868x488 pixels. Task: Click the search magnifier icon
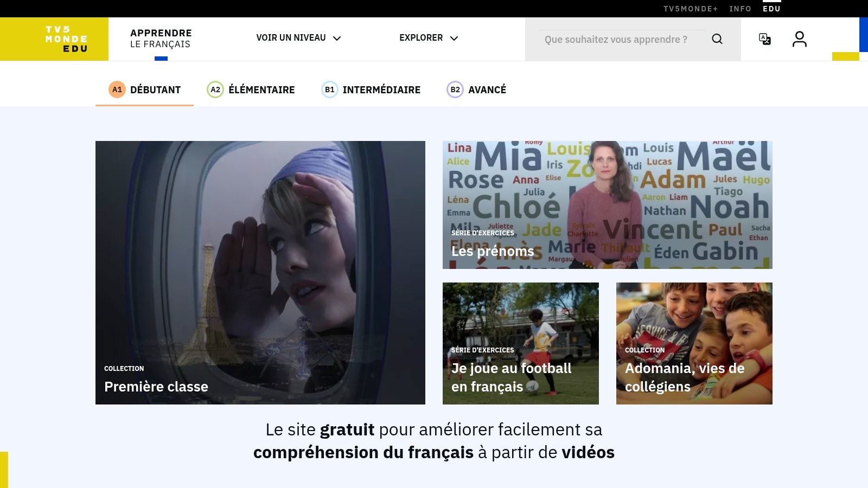(x=717, y=39)
